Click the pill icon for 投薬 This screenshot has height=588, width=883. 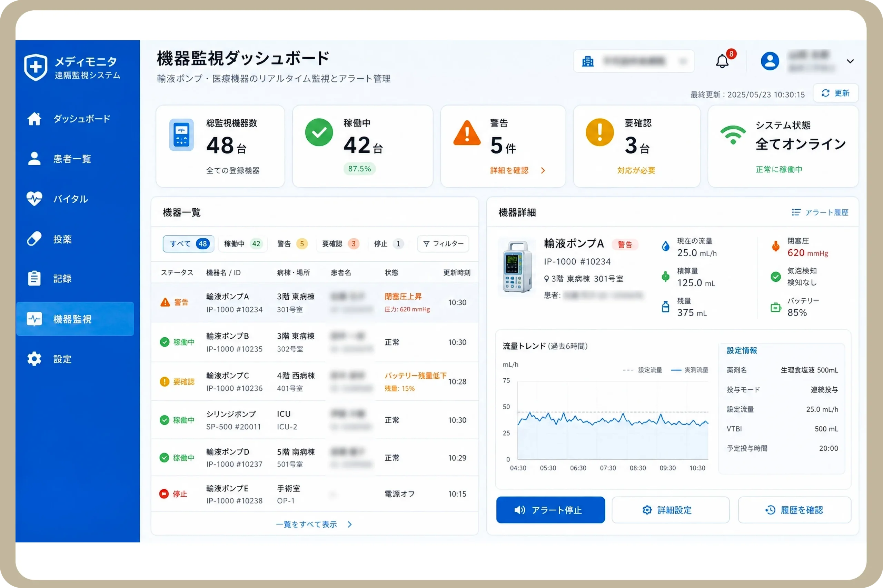pyautogui.click(x=34, y=239)
